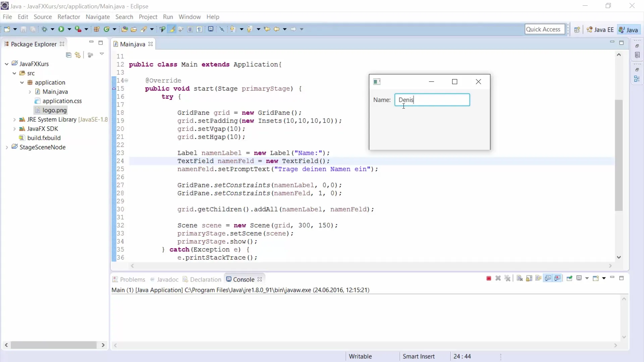Select logo.png in Package Explorer
Screen dimensions: 644x362
pos(51,110)
